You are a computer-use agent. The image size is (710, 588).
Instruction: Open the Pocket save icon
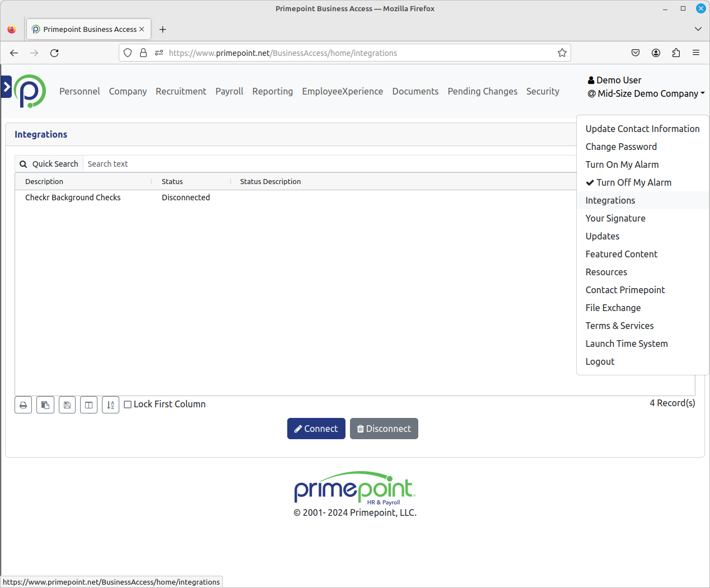coord(636,53)
